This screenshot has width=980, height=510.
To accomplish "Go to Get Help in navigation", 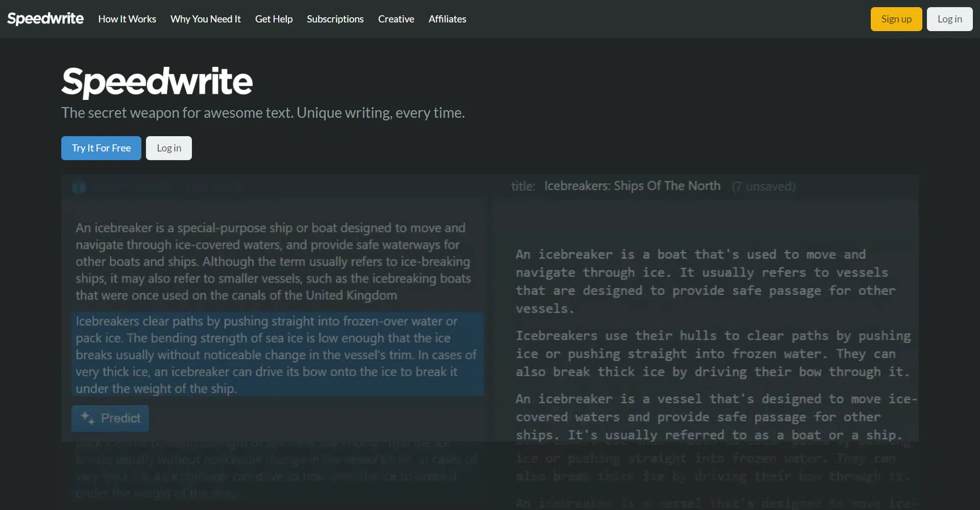I will 274,19.
